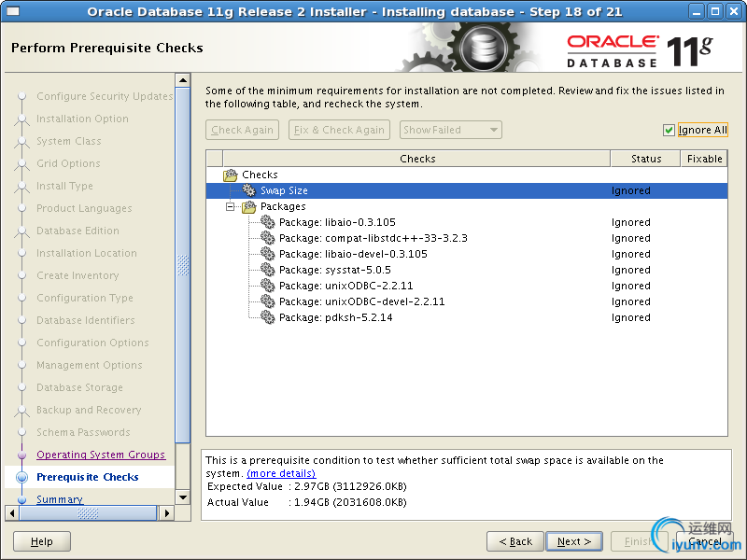Click the Checks root folder icon
Screen dimensions: 747x560
point(231,175)
